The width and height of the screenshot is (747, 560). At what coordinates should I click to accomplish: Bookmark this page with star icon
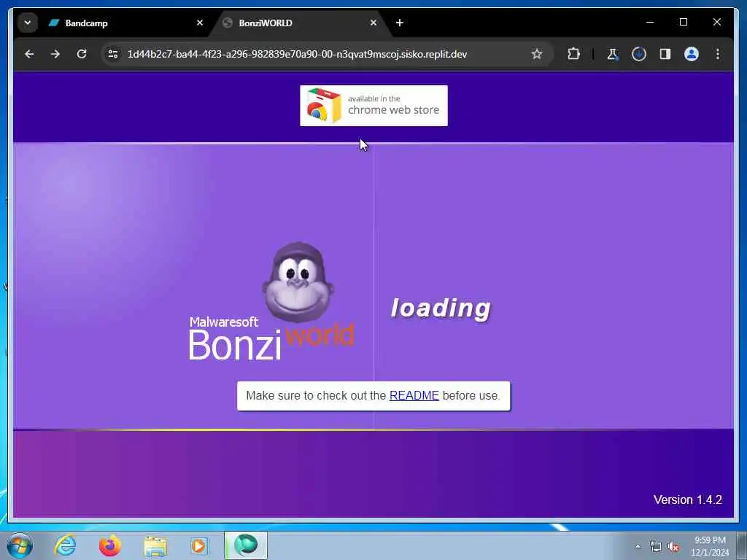tap(537, 54)
